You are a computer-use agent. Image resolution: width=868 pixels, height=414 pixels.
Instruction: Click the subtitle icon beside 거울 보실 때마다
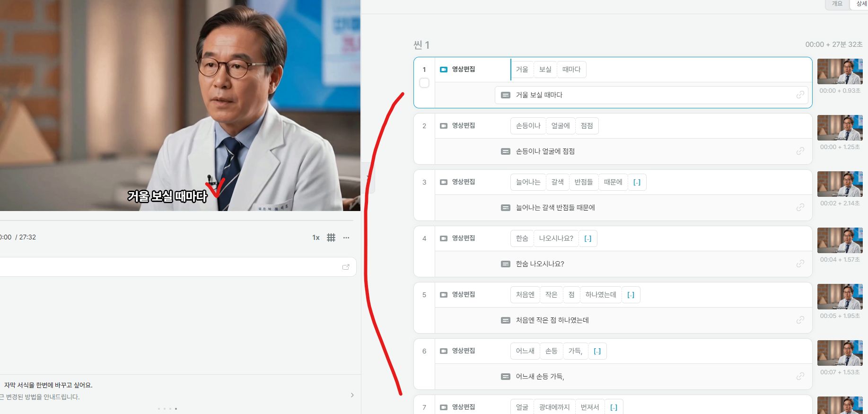click(506, 95)
